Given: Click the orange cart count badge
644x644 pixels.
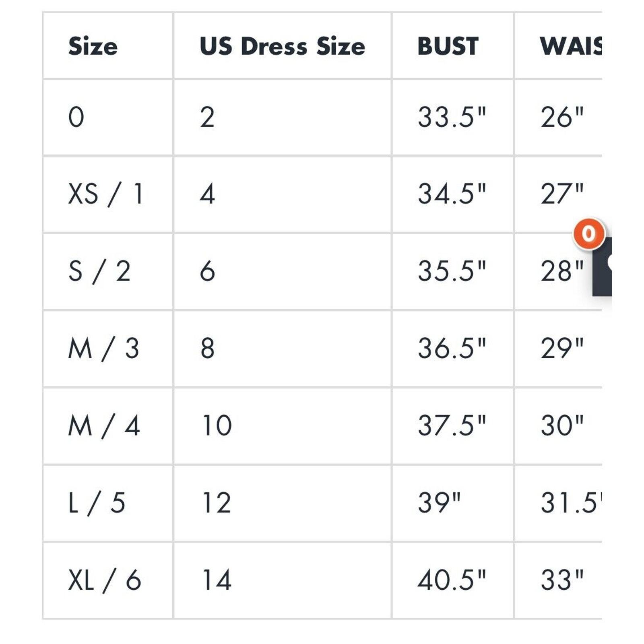Looking at the screenshot, I should click(588, 233).
